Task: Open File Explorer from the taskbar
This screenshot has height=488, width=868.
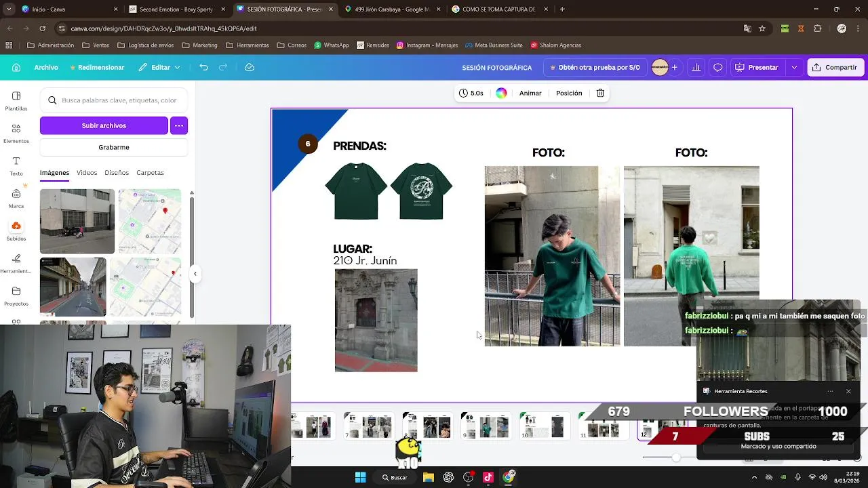Action: click(x=429, y=477)
